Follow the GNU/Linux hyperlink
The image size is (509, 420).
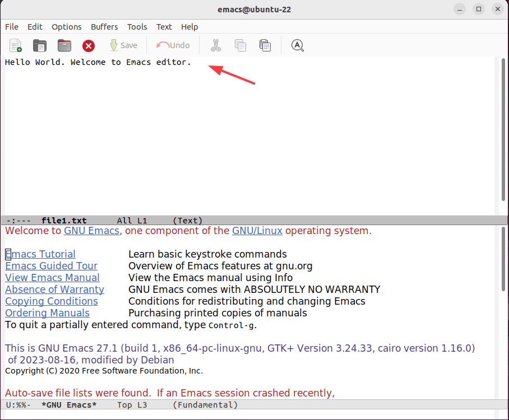point(257,230)
